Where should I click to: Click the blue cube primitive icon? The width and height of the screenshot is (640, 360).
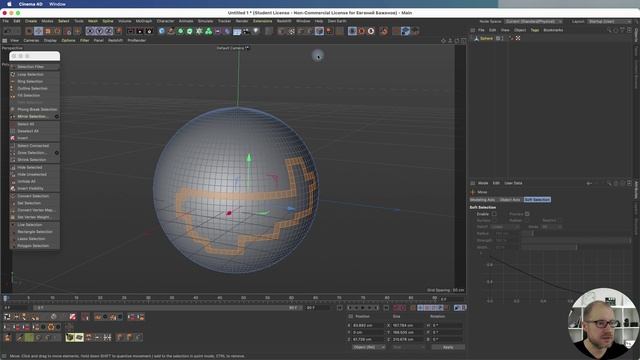tap(162, 31)
